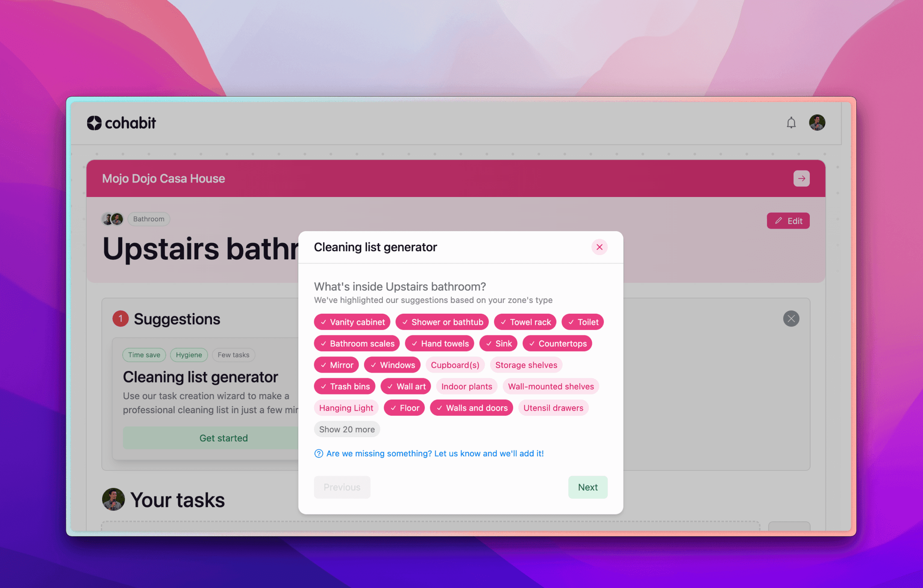Select the Hanging Light chip
The height and width of the screenshot is (588, 923).
[x=346, y=408]
